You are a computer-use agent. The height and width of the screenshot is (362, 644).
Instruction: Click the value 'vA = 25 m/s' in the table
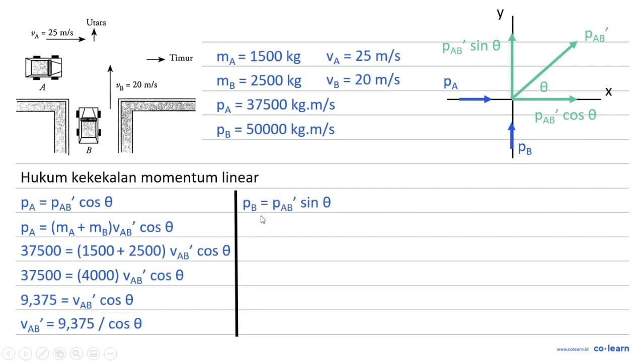coord(363,56)
